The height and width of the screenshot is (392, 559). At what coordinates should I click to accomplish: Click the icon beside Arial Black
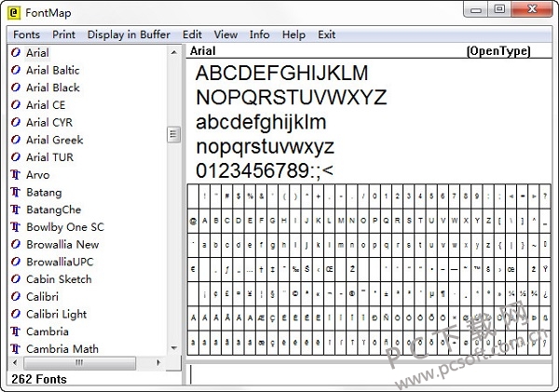16,88
